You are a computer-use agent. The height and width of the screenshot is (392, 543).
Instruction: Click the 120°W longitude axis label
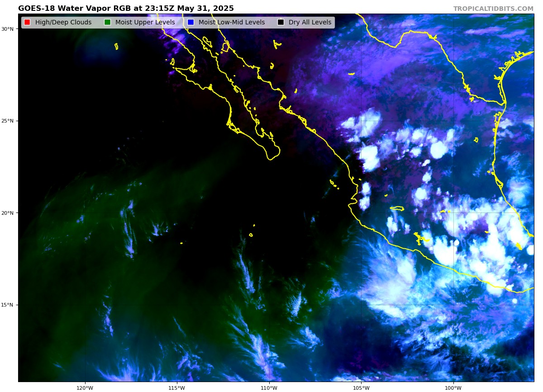point(85,388)
